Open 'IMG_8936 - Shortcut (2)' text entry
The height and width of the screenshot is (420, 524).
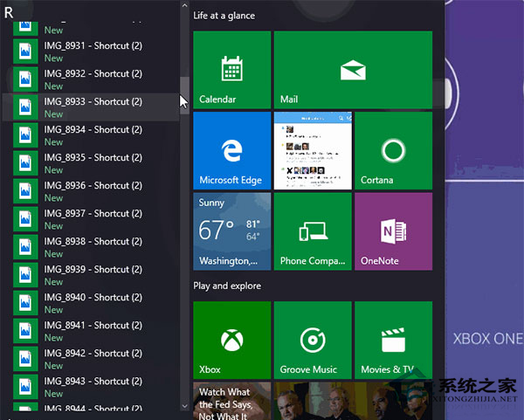click(x=93, y=186)
